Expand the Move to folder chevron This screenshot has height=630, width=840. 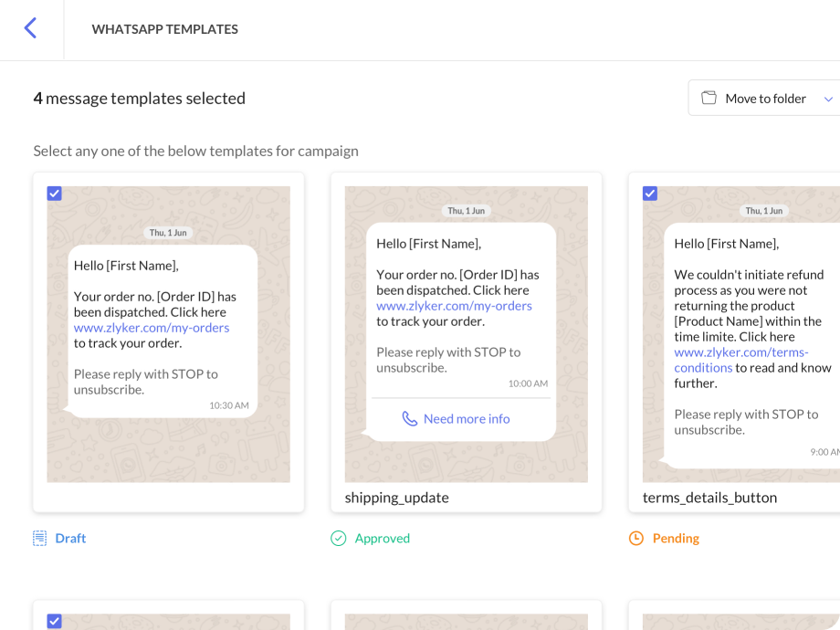(x=828, y=99)
